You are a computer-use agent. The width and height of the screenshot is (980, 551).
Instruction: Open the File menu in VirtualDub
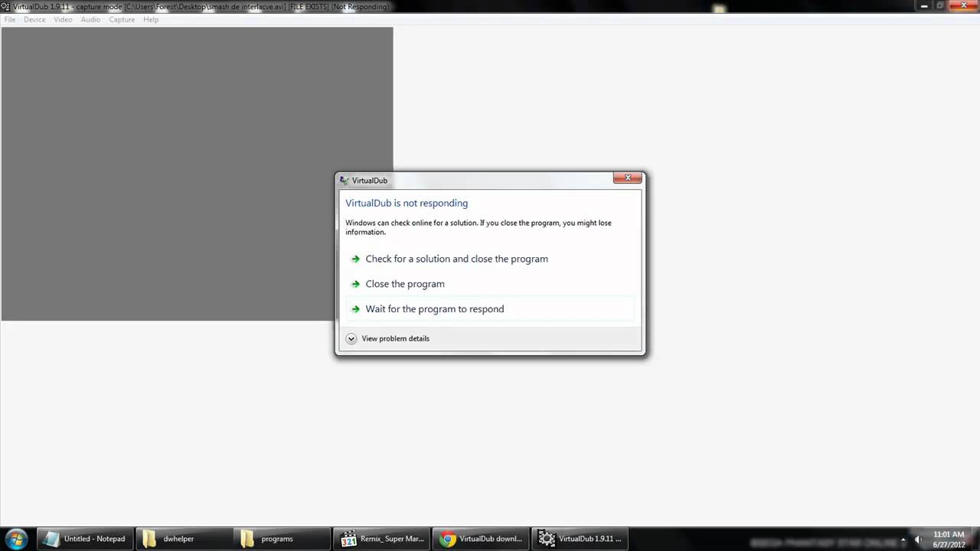click(10, 19)
